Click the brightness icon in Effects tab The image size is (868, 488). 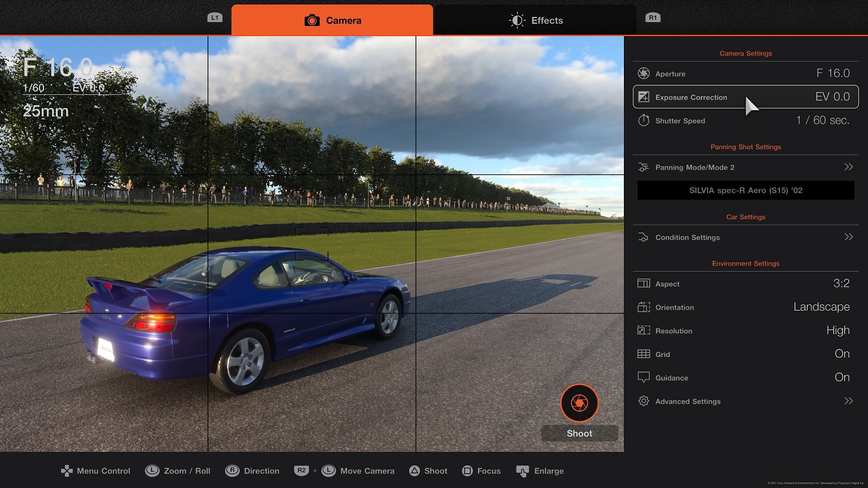(517, 20)
